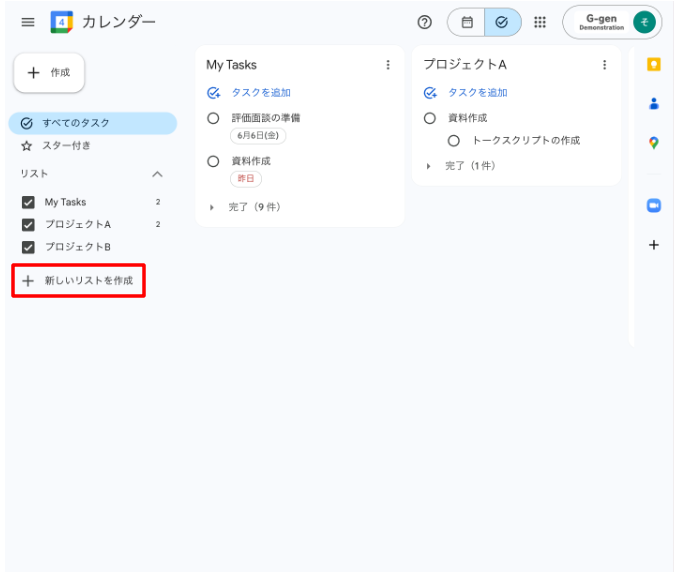Click the Google Calendar logo
This screenshot has height=572, width=674.
[61, 22]
